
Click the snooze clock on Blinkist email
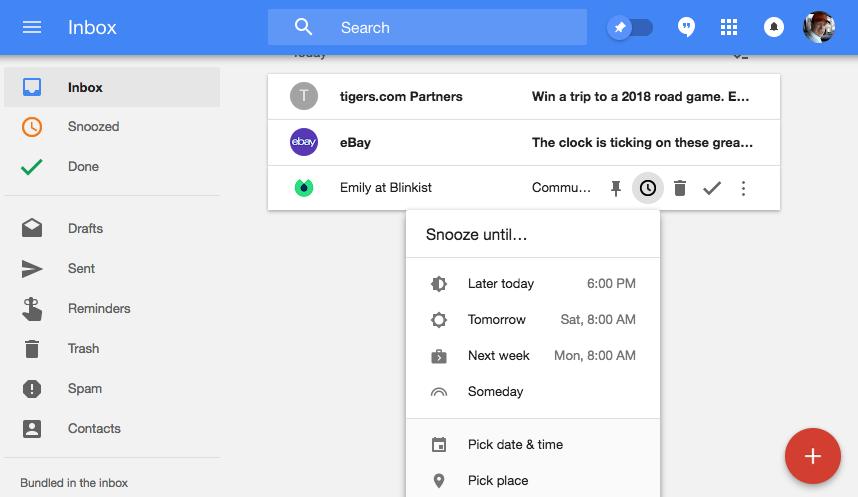[x=648, y=188]
